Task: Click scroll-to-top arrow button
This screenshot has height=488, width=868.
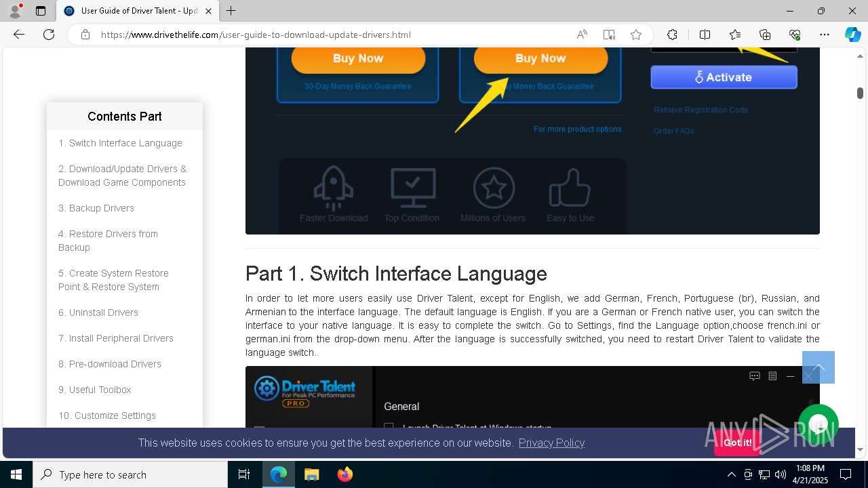Action: coord(818,367)
